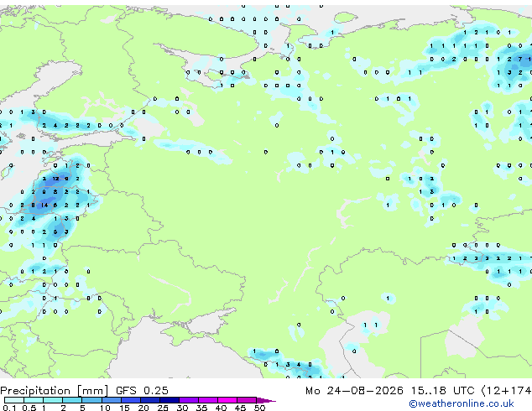
Task: Select the 0.1–0.5 mm legend swatch
Action: tap(14, 400)
